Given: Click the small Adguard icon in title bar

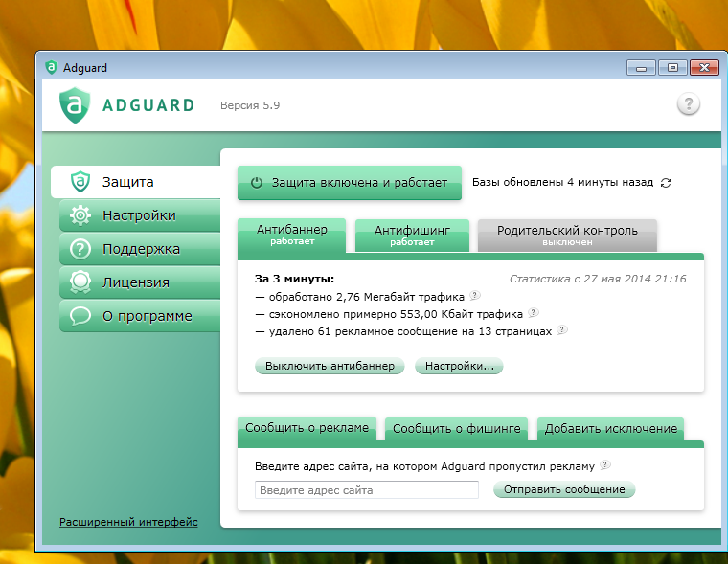Looking at the screenshot, I should (x=51, y=68).
